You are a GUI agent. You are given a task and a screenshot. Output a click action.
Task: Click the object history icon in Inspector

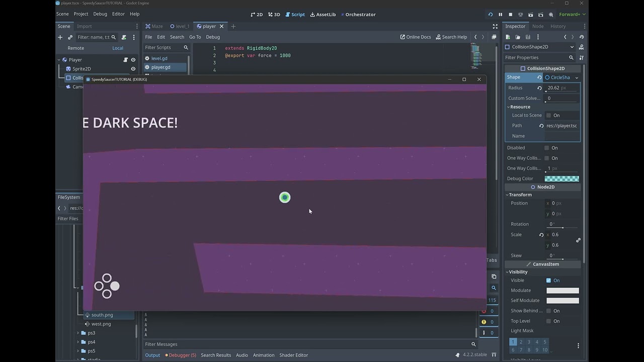point(582,37)
